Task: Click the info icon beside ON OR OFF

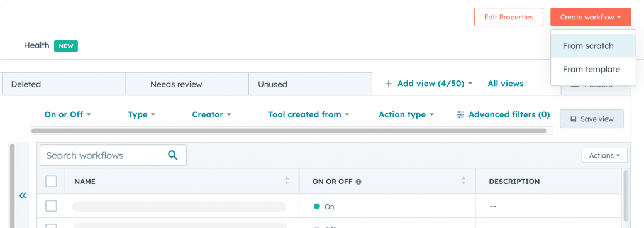Action: click(x=358, y=182)
